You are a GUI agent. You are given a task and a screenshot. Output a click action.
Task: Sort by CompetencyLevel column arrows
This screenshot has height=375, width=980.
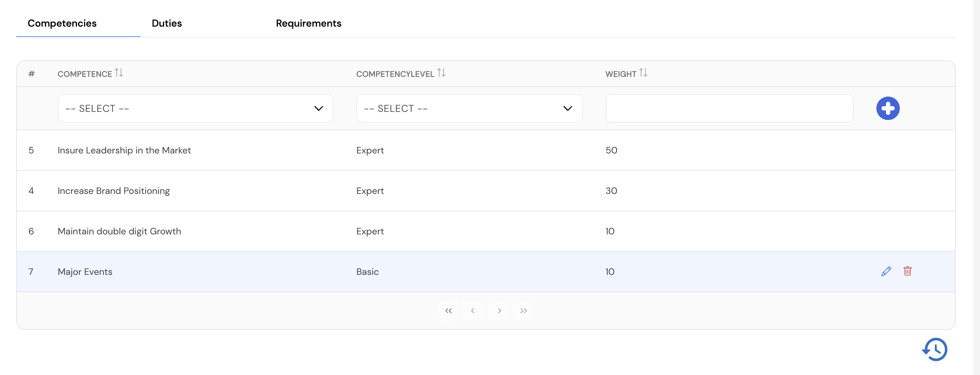pyautogui.click(x=441, y=72)
